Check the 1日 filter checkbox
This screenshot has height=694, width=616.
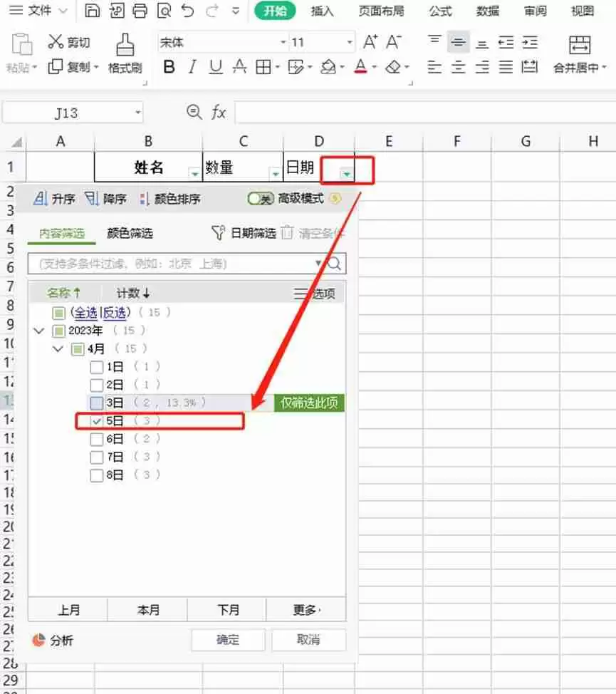97,366
